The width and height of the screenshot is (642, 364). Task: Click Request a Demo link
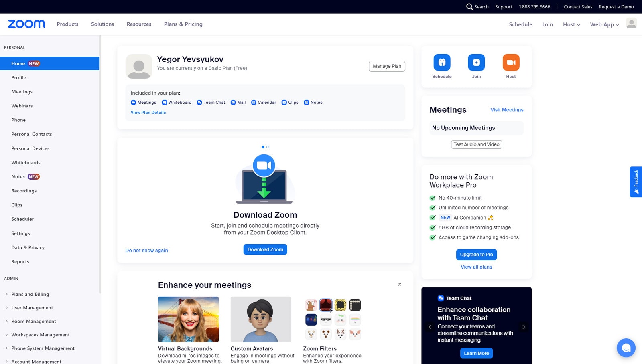point(616,7)
